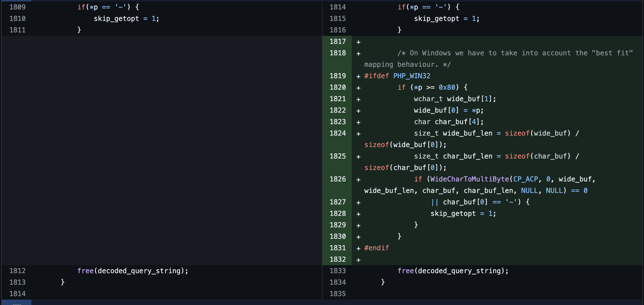644x305 pixels.
Task: Click added line number 1820
Action: pyautogui.click(x=338, y=87)
